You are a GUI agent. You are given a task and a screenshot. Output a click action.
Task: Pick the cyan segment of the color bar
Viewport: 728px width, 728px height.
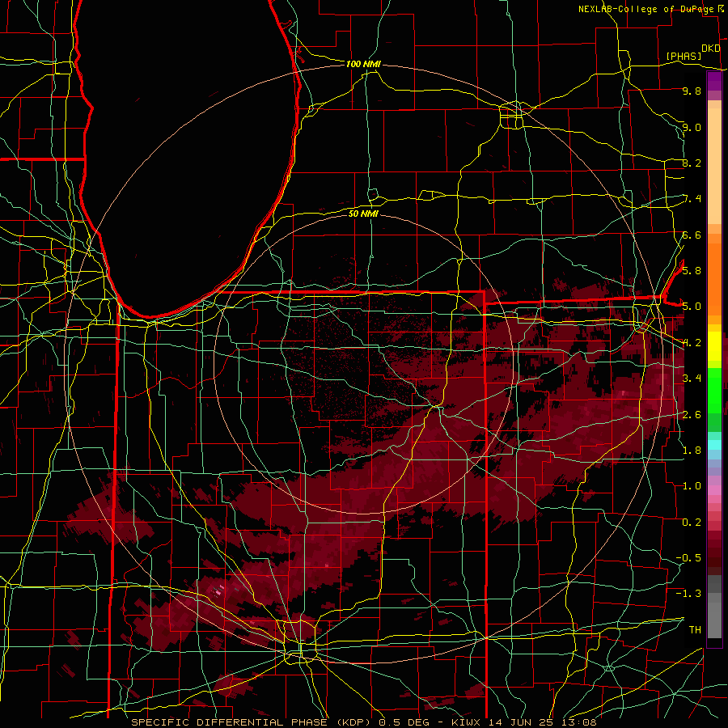point(714,445)
